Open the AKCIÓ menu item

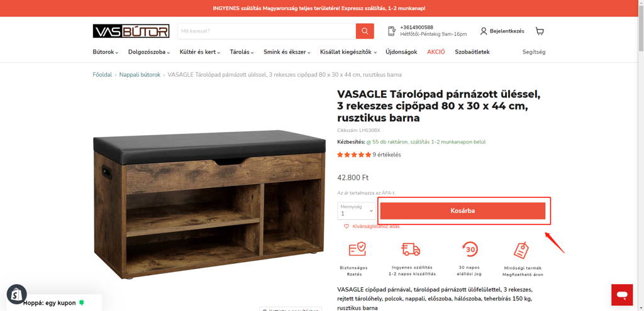436,52
